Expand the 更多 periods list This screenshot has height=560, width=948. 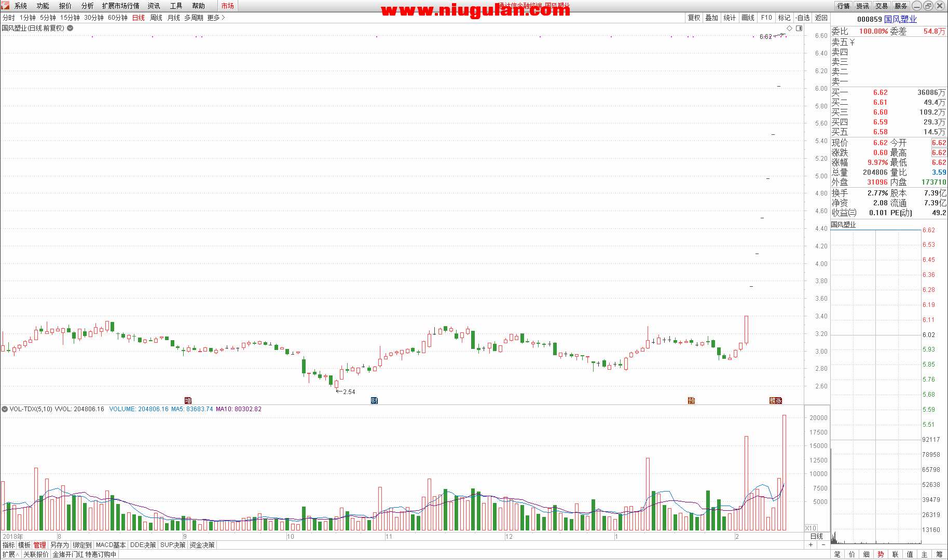tap(216, 18)
